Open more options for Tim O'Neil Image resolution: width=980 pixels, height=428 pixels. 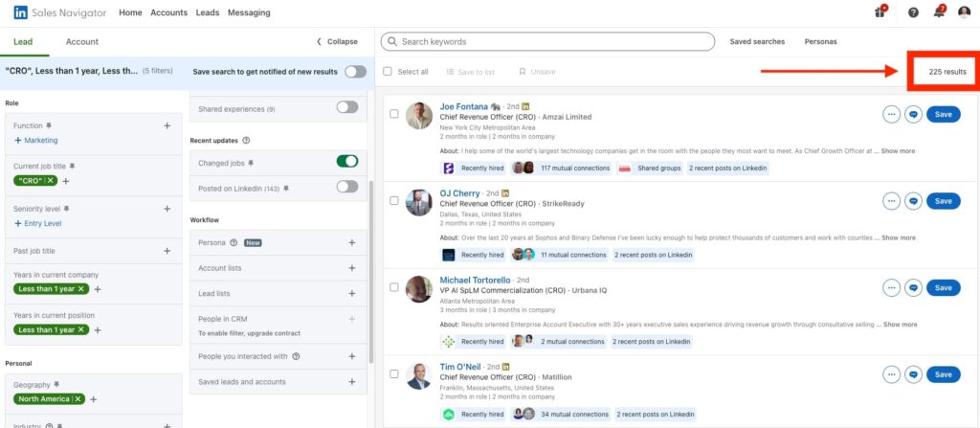click(891, 374)
